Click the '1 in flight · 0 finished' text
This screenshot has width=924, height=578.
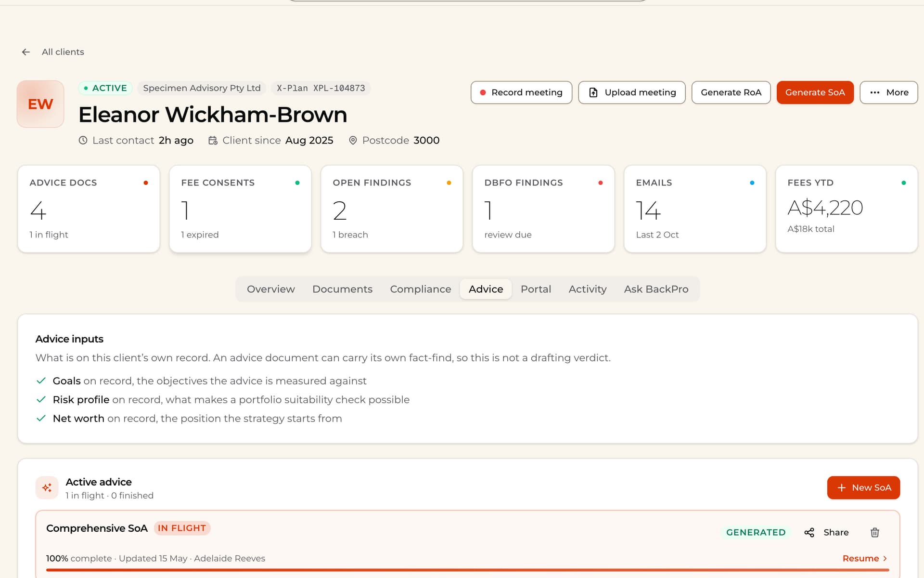click(x=110, y=496)
